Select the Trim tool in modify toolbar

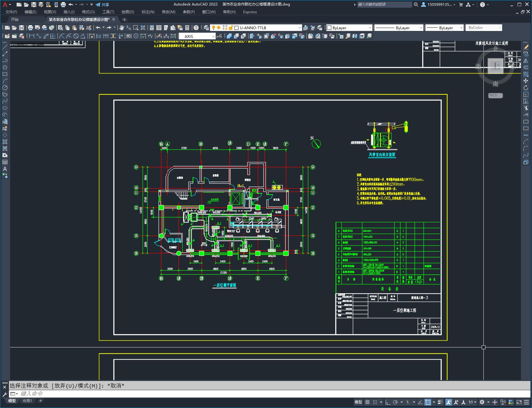click(x=526, y=108)
